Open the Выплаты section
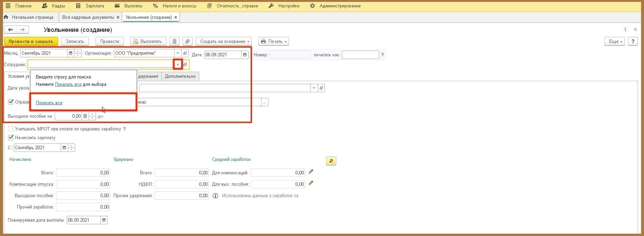Image resolution: width=644 pixels, height=236 pixels. coord(129,6)
